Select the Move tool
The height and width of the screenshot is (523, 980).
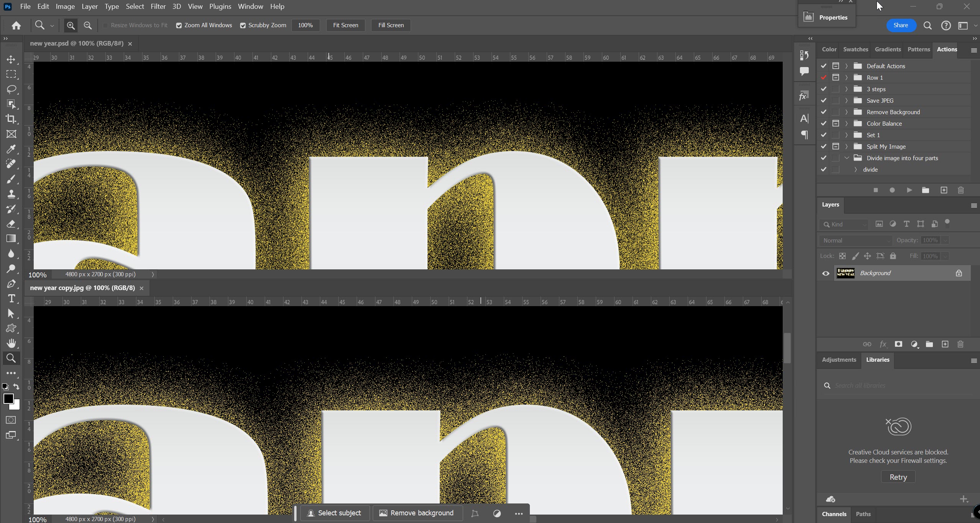pos(11,60)
